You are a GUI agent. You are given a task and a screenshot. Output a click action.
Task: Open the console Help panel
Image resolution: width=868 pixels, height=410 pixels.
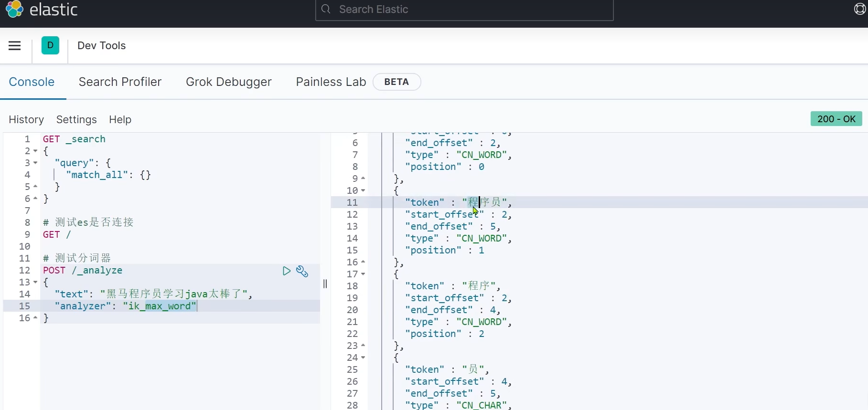tap(120, 119)
